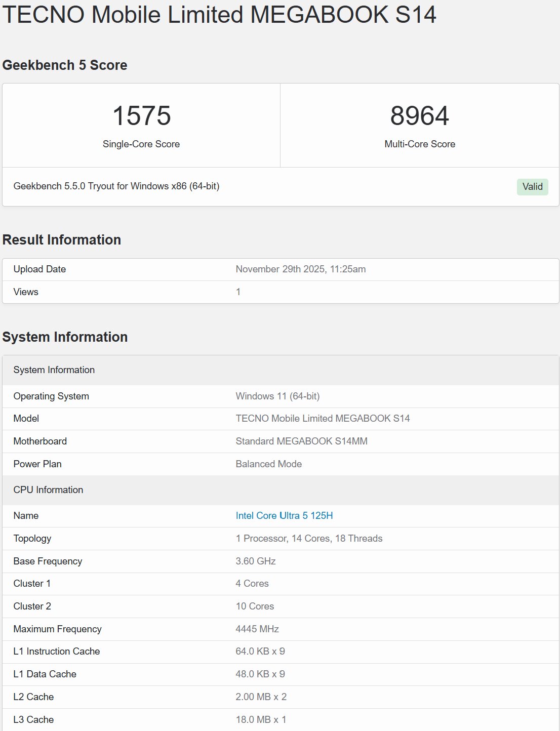Click the Windows 11 (64-bit) value
Image resolution: width=560 pixels, height=731 pixels.
click(277, 396)
